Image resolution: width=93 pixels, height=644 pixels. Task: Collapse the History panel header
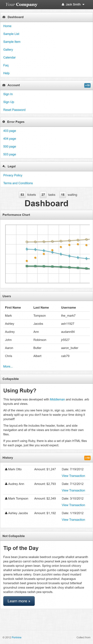46,458
